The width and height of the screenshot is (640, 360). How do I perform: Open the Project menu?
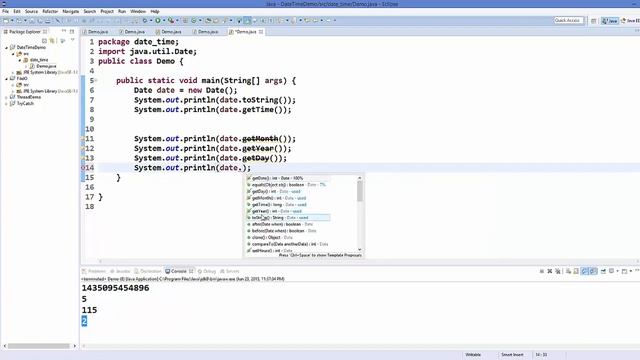[x=107, y=11]
